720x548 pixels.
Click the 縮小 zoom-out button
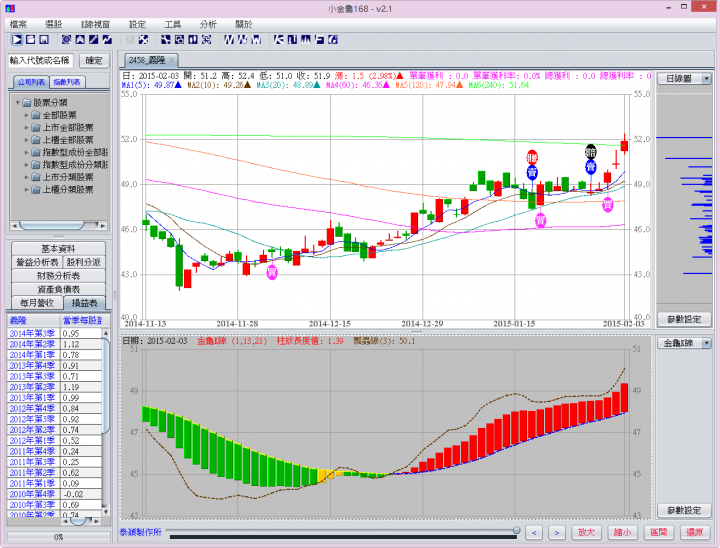click(x=622, y=532)
